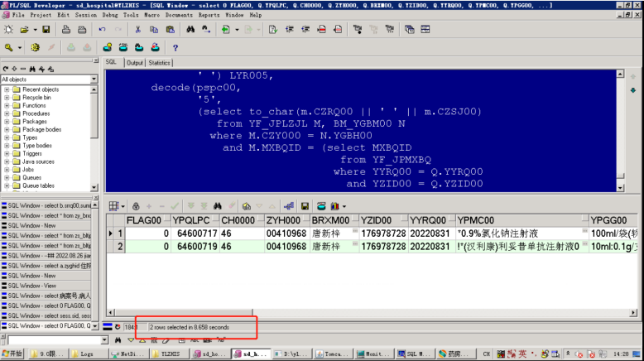Select 'SQL Window - select sess.sid' in window list
The image size is (644, 361).
coord(46,315)
